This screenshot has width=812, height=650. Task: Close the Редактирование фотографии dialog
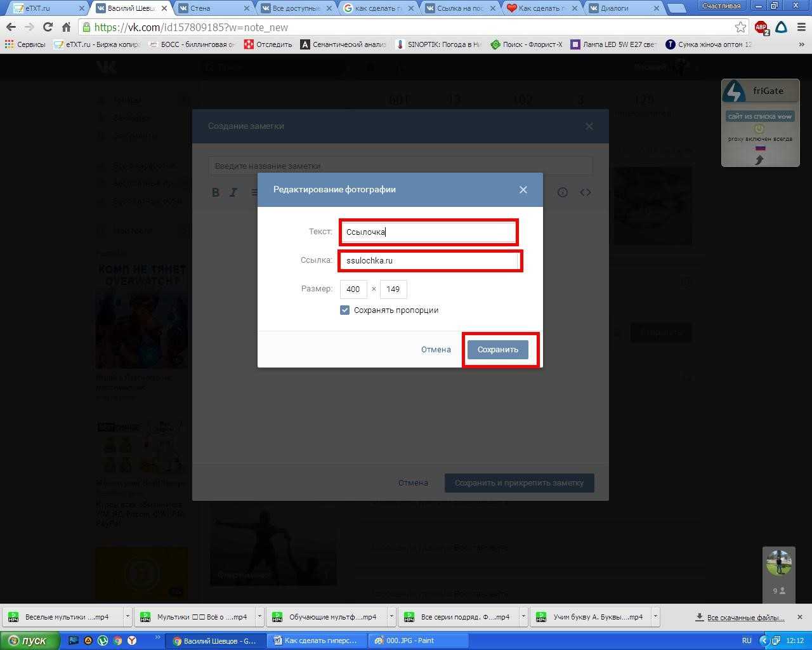tap(523, 190)
